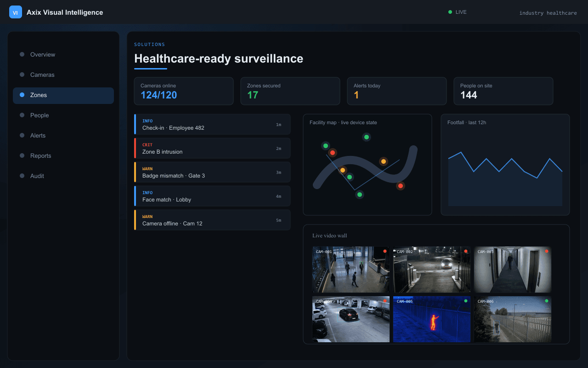Open the parking garage camera feed

[x=351, y=319]
